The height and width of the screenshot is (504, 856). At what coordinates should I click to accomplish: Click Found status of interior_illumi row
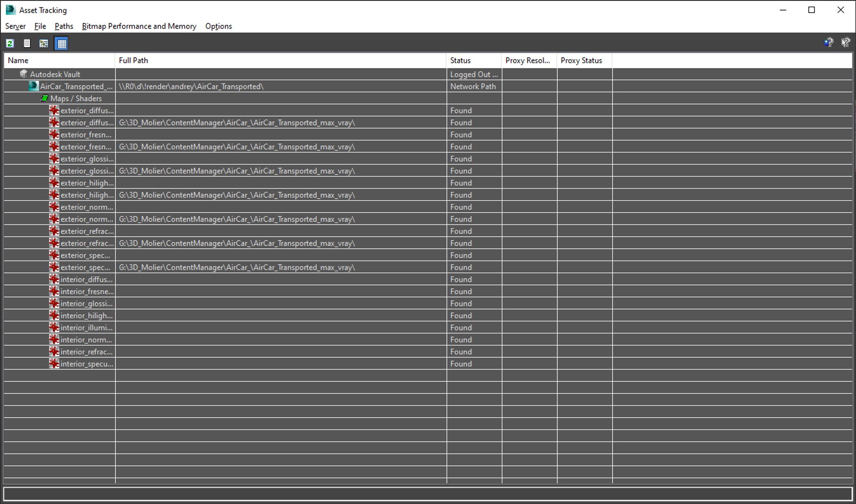click(461, 328)
